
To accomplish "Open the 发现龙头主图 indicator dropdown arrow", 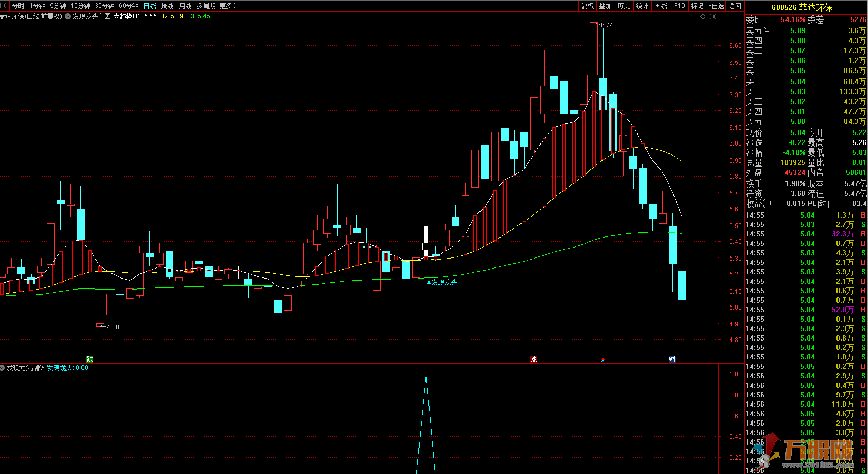I will tap(67, 16).
